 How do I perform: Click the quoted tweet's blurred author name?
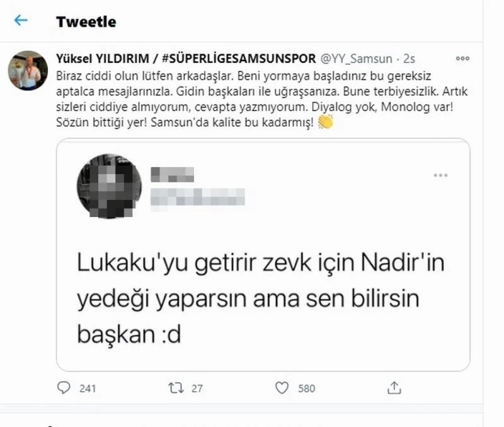[x=173, y=173]
